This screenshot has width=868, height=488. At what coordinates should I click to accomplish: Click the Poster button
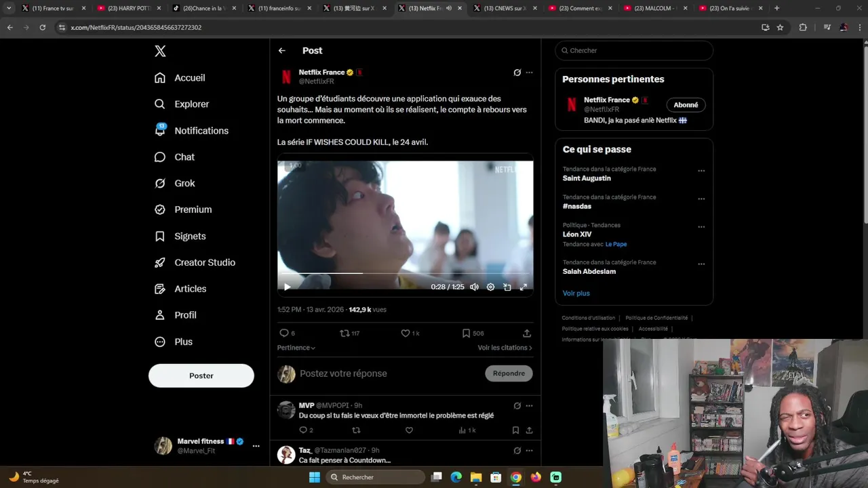click(201, 375)
